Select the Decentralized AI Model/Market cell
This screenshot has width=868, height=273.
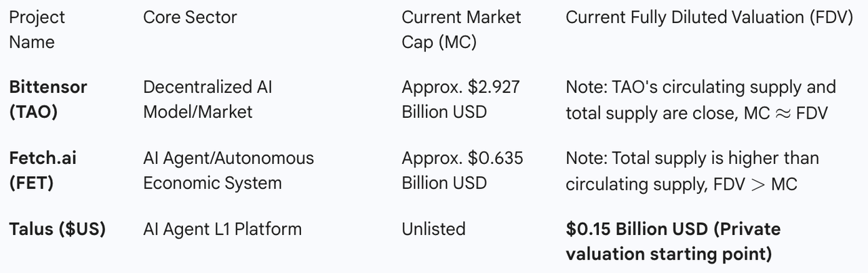pos(207,99)
